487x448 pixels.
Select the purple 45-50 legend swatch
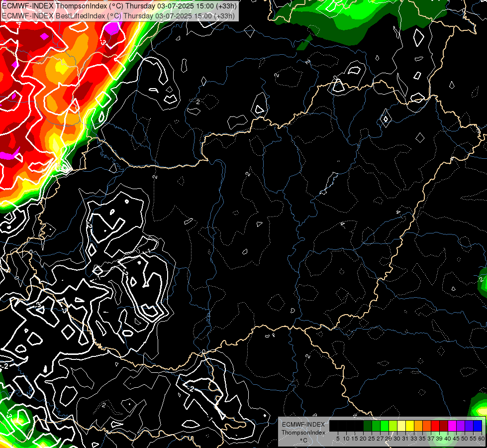pos(461,426)
